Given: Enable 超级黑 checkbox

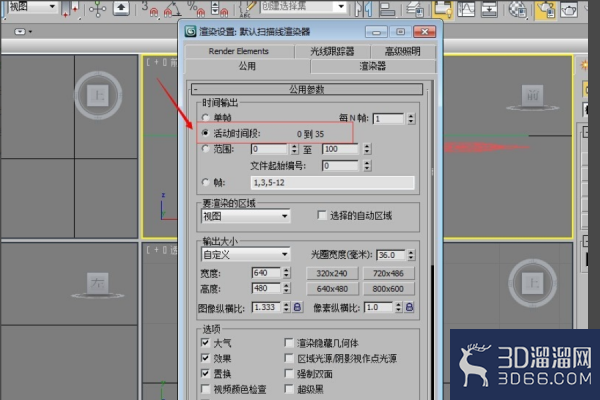Looking at the screenshot, I should pyautogui.click(x=289, y=389).
